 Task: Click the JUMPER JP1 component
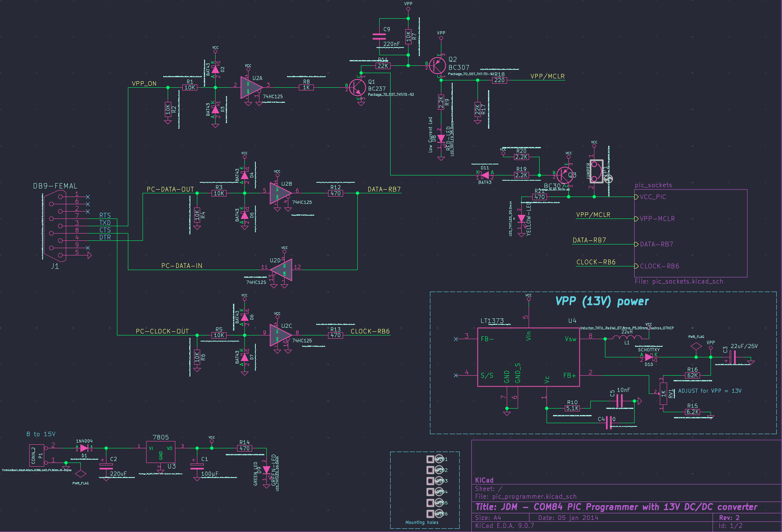596,171
